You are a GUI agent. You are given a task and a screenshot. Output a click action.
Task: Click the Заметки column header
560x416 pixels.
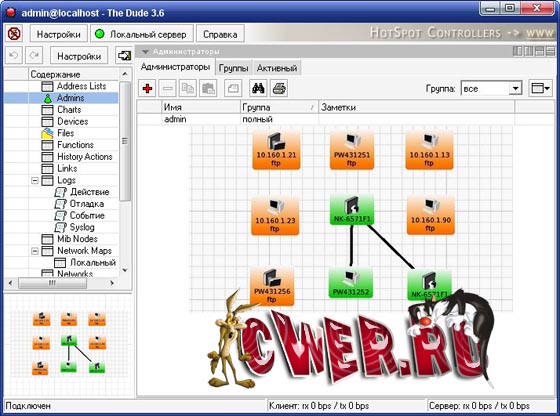click(x=416, y=107)
